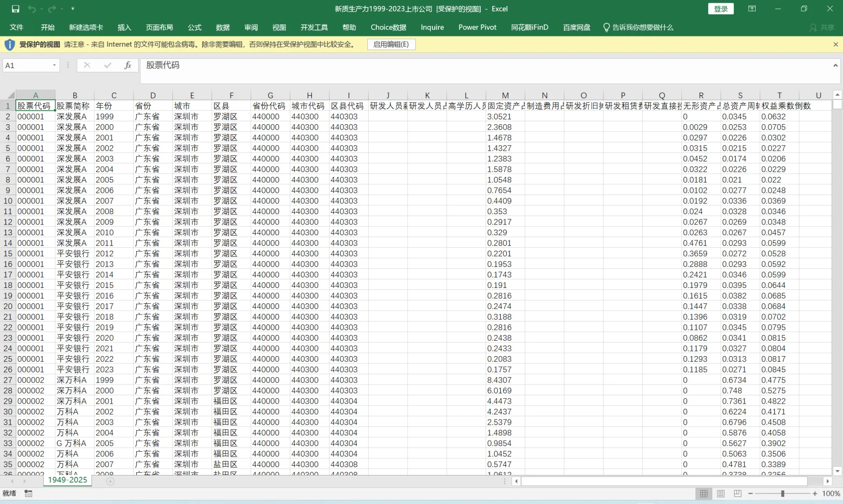This screenshot has height=504, width=843.
Task: Add a new sheet with the plus icon
Action: (x=110, y=481)
